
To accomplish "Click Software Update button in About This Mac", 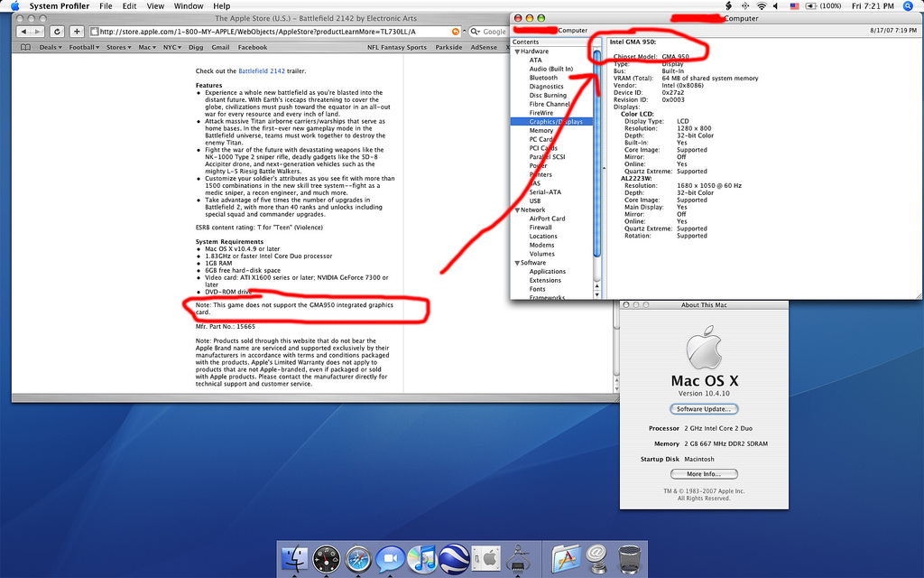I will click(704, 409).
